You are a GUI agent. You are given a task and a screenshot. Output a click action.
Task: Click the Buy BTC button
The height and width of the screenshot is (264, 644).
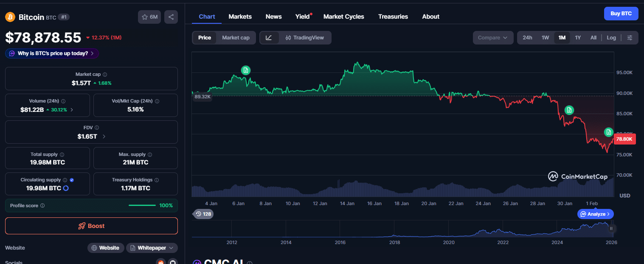point(621,13)
